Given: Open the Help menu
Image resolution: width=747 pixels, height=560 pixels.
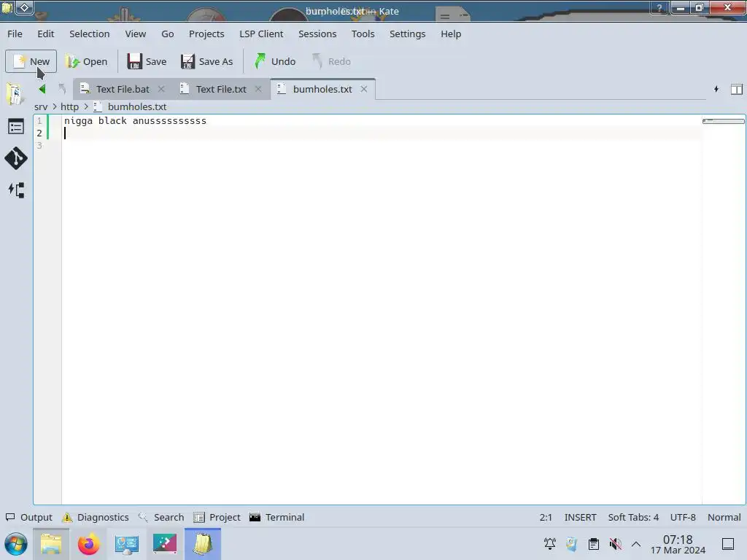Looking at the screenshot, I should tap(451, 34).
